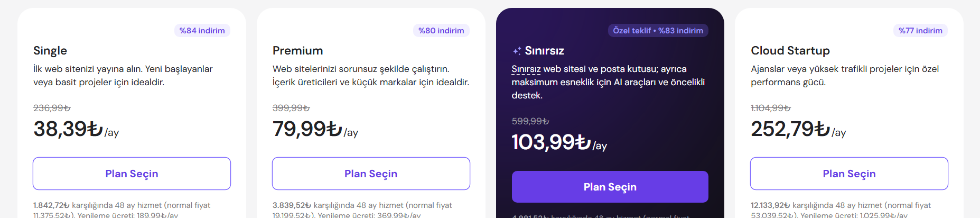Click the Özel teklif %83 indirim badge
This screenshot has width=980, height=218.
[658, 31]
